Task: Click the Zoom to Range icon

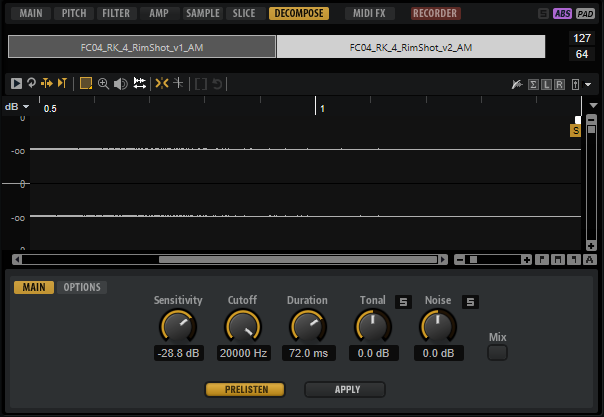Action: pyautogui.click(x=557, y=260)
